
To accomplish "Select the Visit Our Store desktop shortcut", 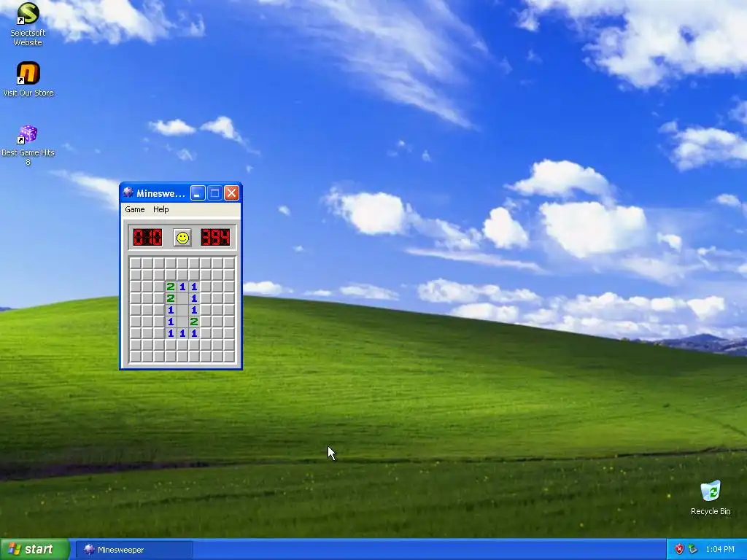I will coord(28,79).
